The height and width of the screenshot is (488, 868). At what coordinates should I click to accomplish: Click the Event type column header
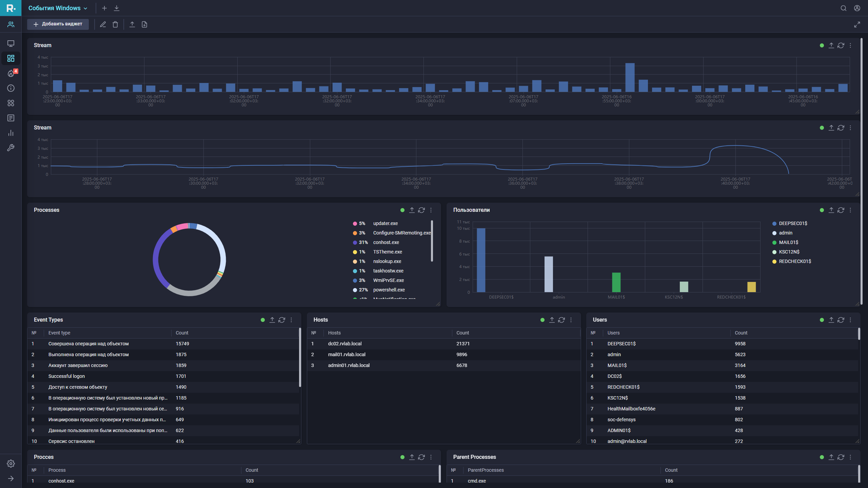tap(59, 333)
